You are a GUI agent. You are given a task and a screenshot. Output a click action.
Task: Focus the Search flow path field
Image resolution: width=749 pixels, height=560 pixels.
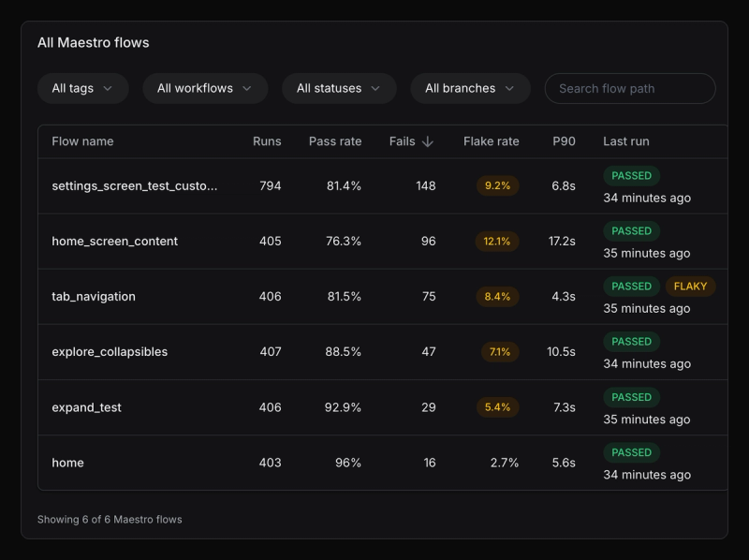point(630,88)
